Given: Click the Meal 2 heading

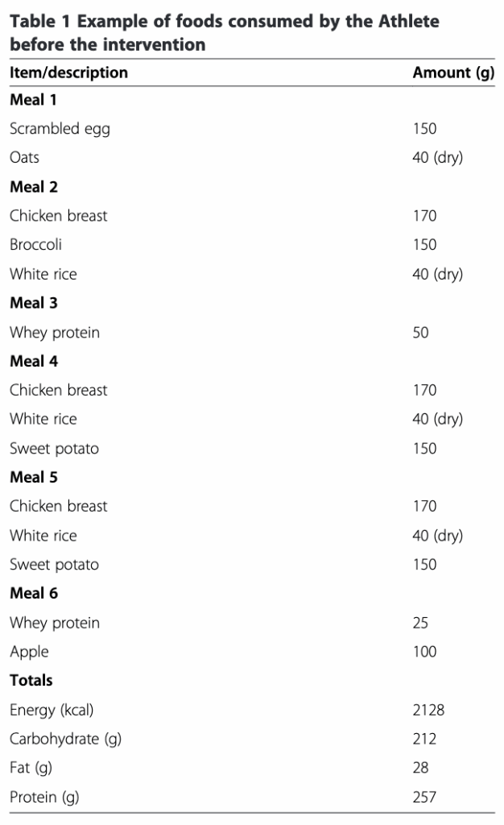Looking at the screenshot, I should (34, 187).
